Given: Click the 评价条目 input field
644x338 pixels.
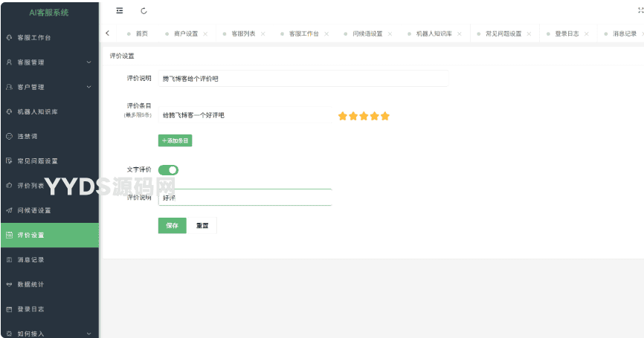Looking at the screenshot, I should 245,115.
